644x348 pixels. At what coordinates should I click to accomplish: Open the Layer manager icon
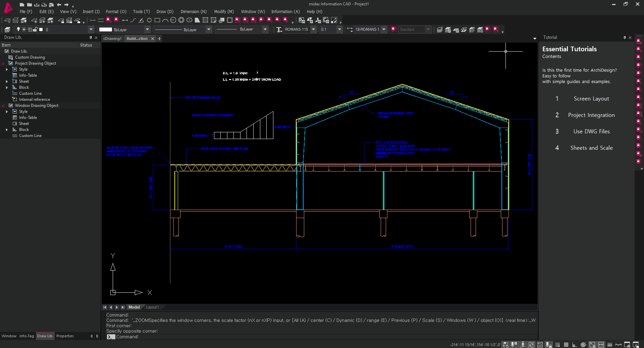click(7, 29)
